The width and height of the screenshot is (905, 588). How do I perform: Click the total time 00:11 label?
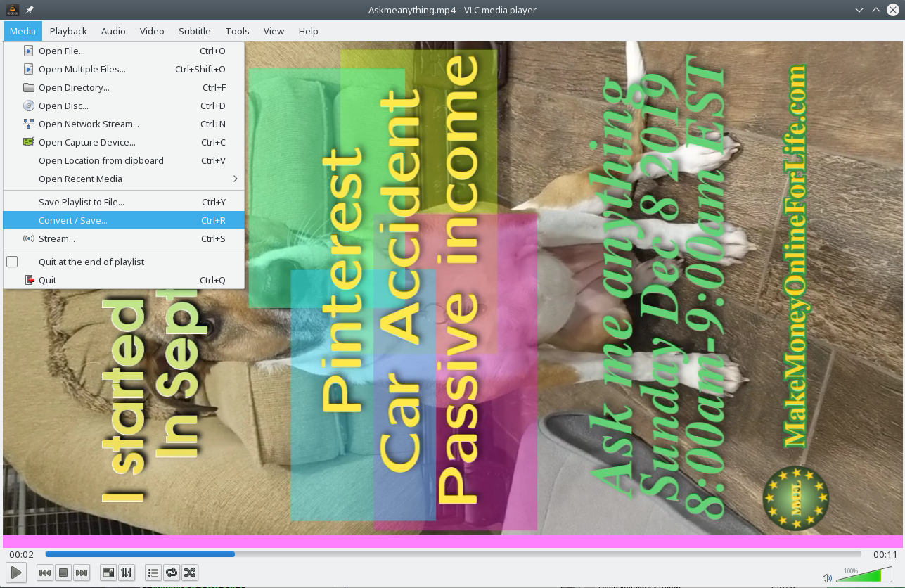[x=885, y=554]
